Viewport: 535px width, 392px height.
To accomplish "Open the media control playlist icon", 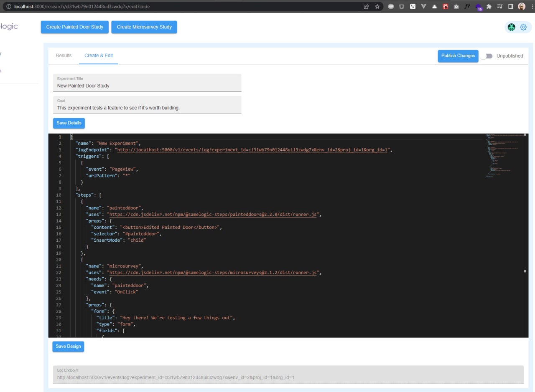I will coord(500,7).
